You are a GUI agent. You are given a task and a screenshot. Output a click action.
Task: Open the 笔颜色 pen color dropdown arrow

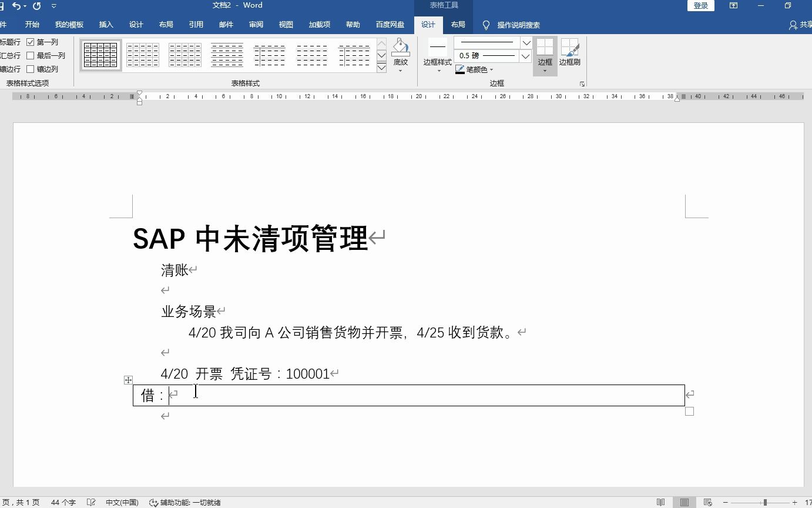pyautogui.click(x=492, y=69)
